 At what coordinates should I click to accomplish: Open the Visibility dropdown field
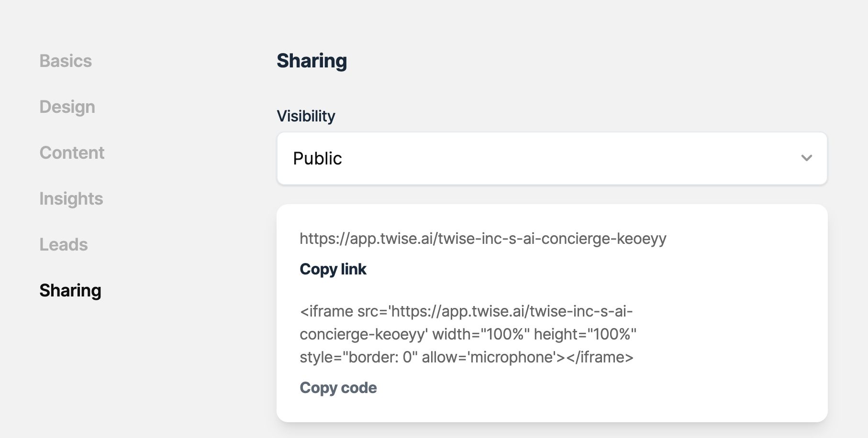(552, 158)
